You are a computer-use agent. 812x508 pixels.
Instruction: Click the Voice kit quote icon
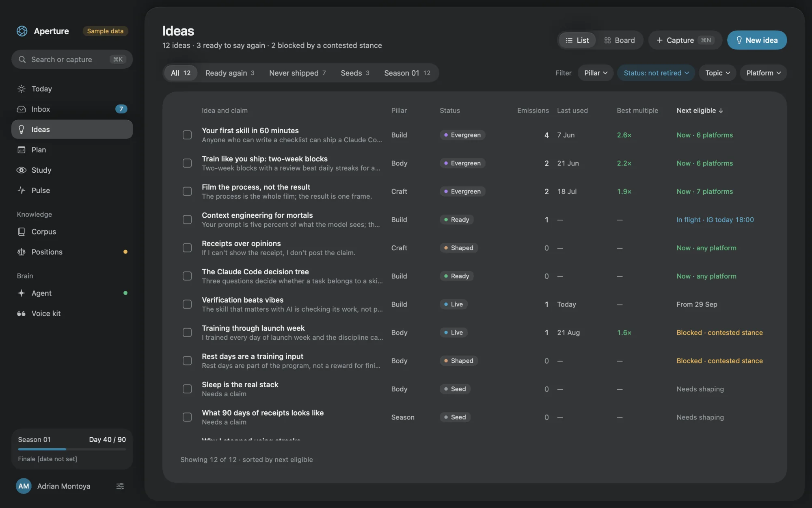click(x=22, y=313)
